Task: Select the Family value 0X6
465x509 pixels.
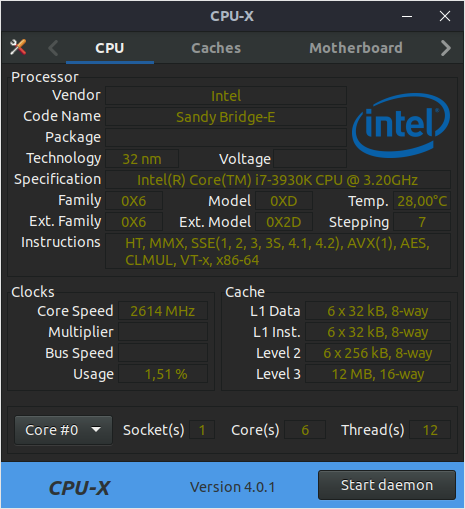Action: tap(134, 201)
